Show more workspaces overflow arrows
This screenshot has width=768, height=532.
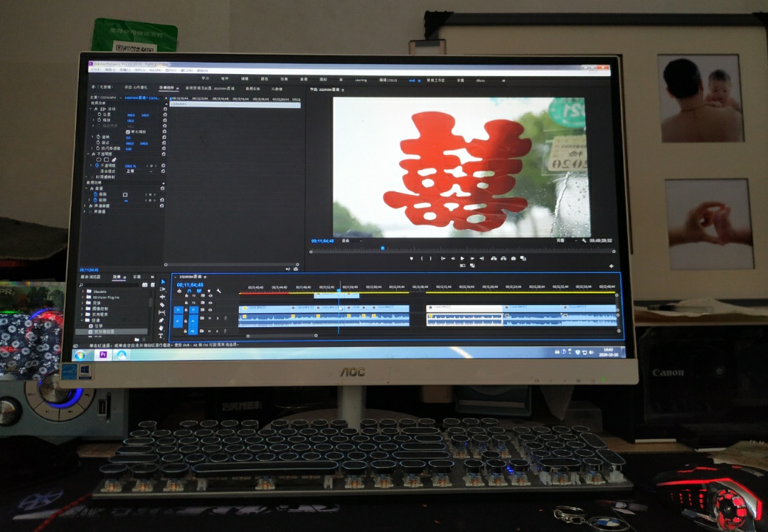503,80
